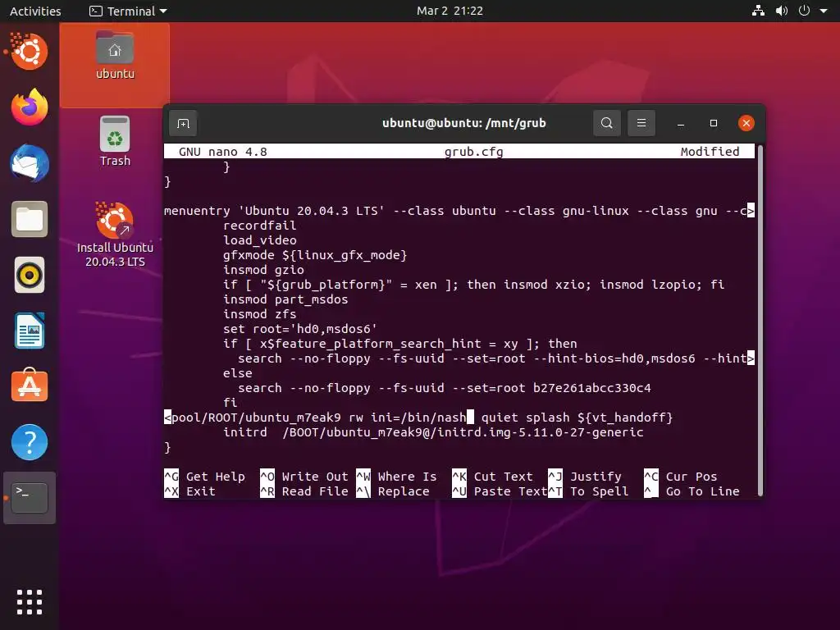Click the ^J Justify shortcut label
This screenshot has width=840, height=630.
tap(585, 477)
